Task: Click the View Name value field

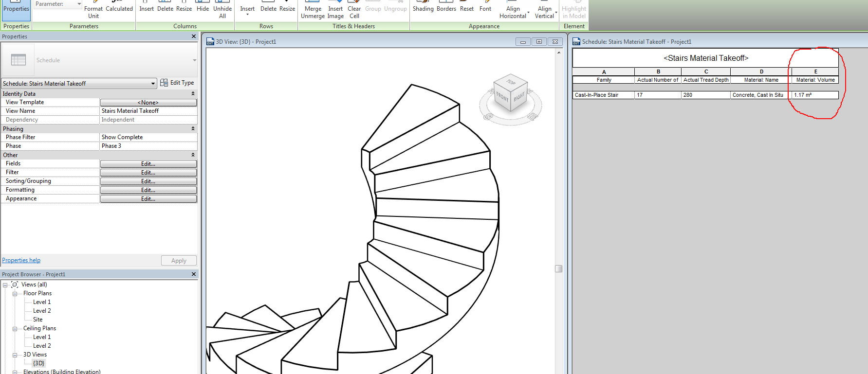Action: [x=148, y=111]
